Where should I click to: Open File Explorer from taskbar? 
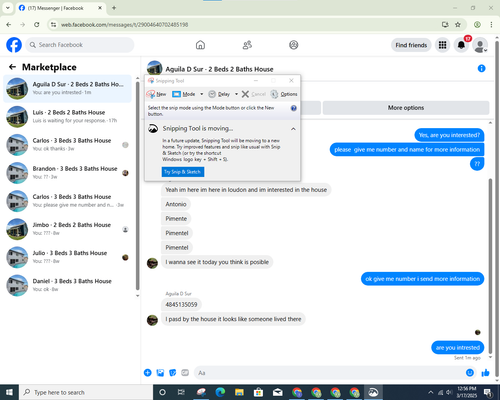click(239, 392)
